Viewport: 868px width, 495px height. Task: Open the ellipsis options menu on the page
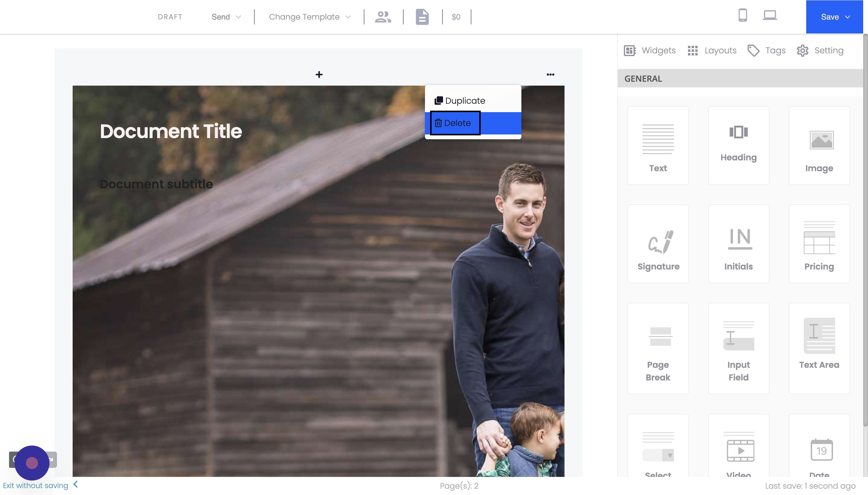(x=550, y=74)
